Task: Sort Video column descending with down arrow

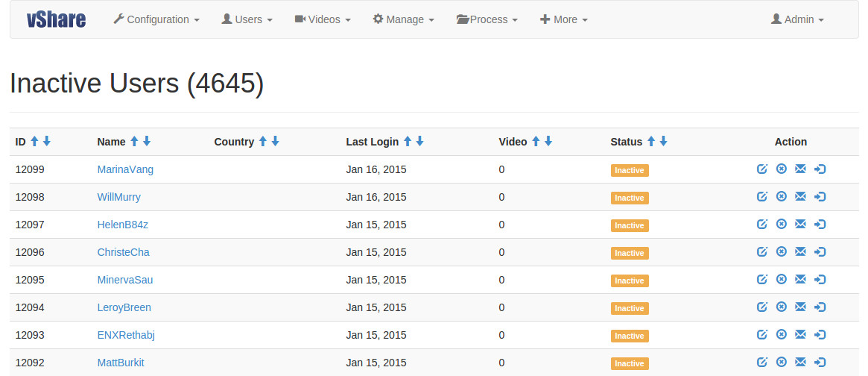Action: coord(548,142)
